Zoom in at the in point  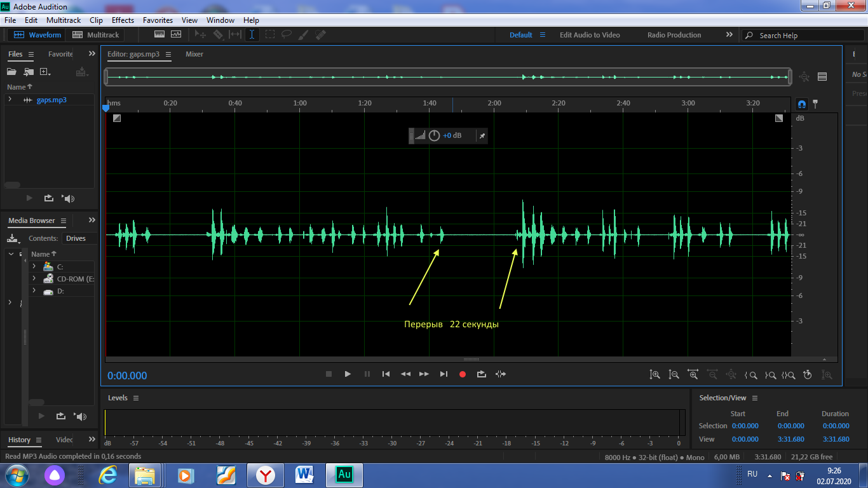751,375
